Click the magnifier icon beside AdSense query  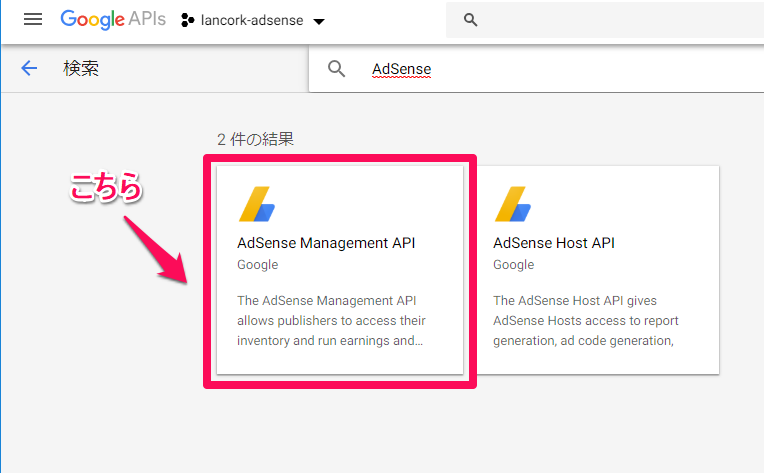click(x=336, y=69)
